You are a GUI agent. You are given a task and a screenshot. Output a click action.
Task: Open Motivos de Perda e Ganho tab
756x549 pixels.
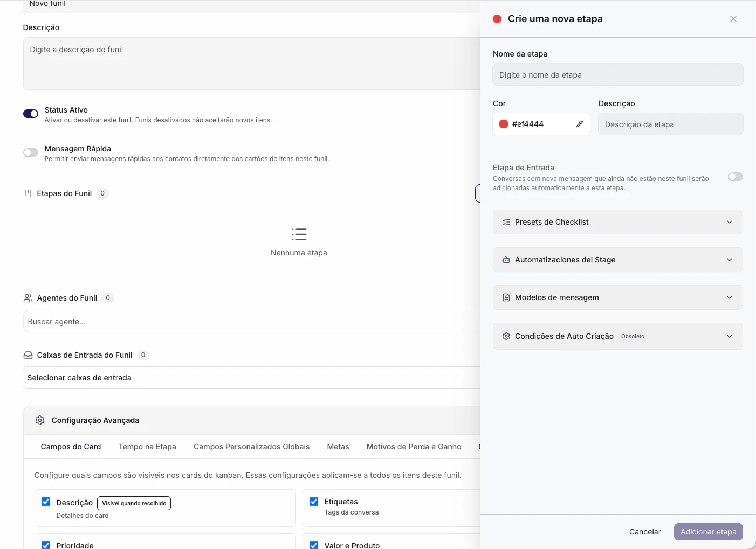coord(414,447)
